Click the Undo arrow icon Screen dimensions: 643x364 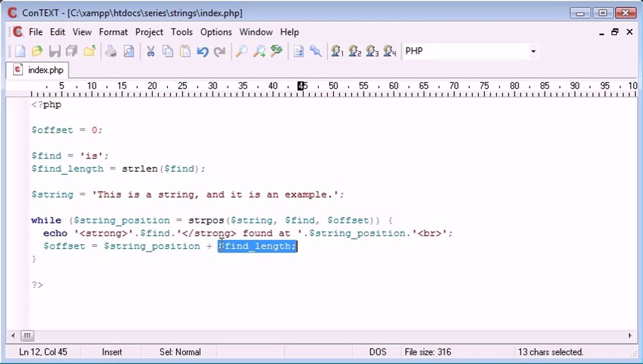point(202,51)
